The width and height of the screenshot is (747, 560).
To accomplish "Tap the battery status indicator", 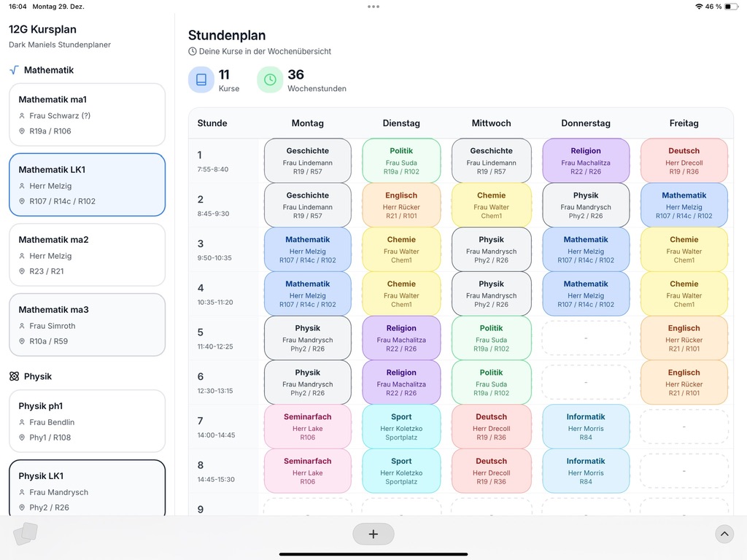I will [732, 7].
